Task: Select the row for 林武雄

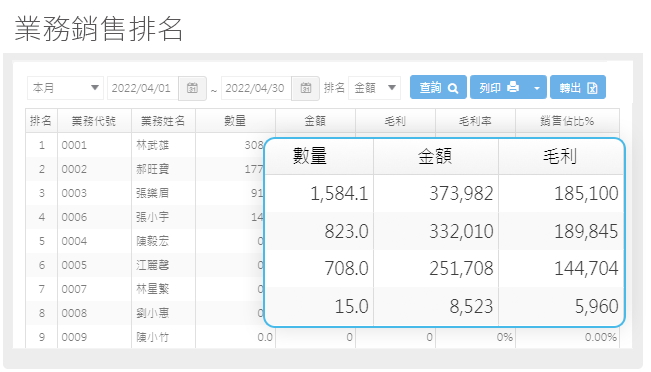Action: 145,145
